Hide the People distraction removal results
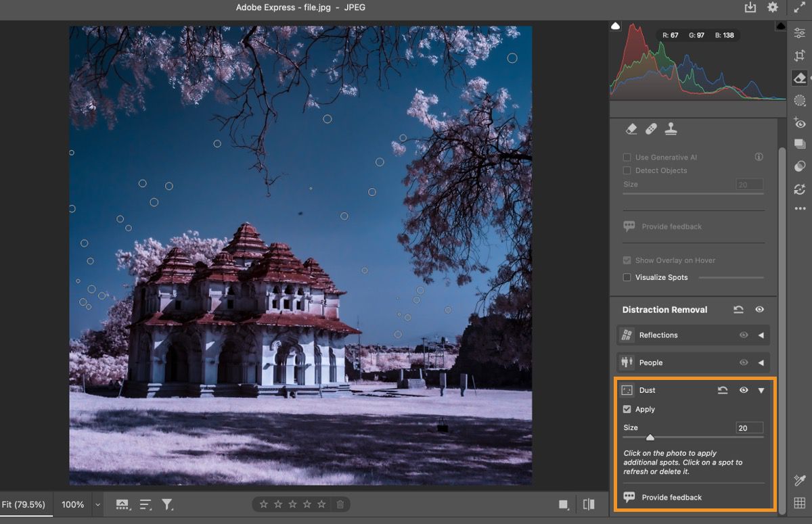The height and width of the screenshot is (524, 812). pos(743,362)
